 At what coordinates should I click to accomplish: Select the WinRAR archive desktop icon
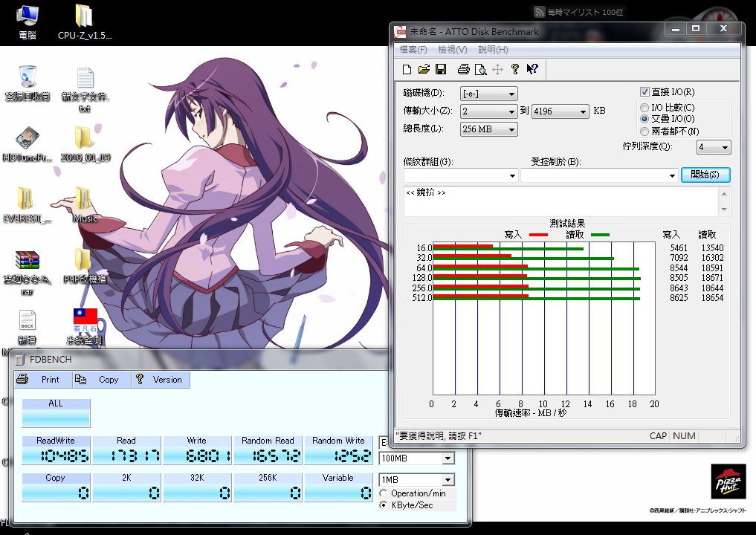[28, 272]
